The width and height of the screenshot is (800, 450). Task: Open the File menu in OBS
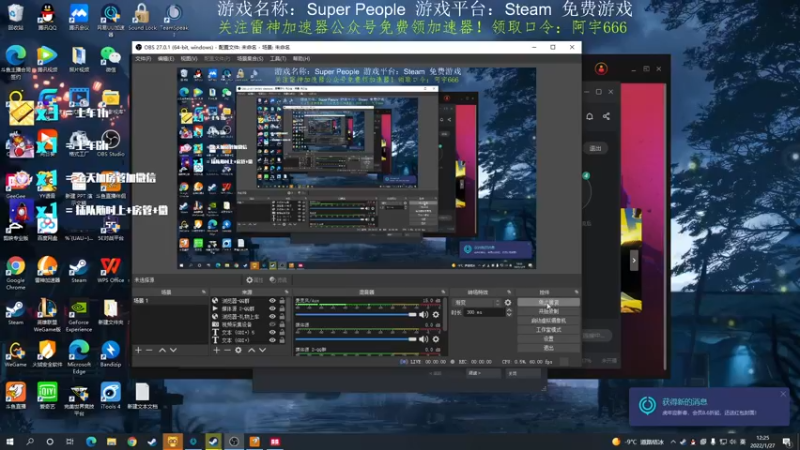click(143, 59)
